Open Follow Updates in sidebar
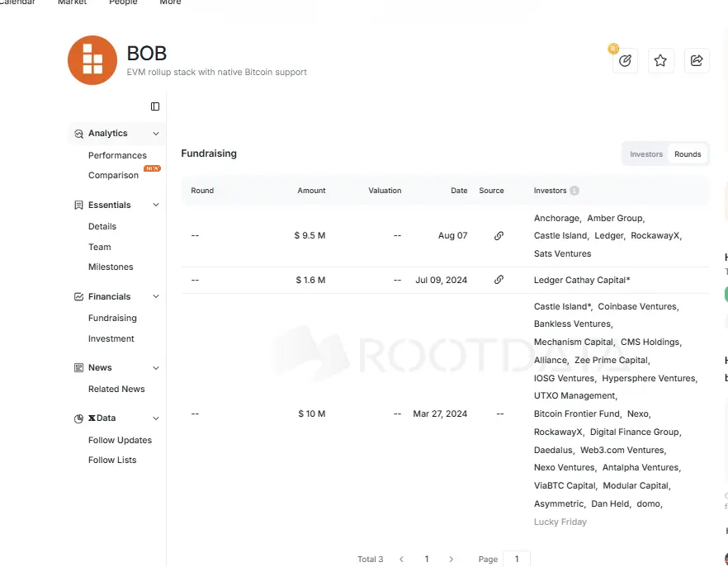 (120, 440)
